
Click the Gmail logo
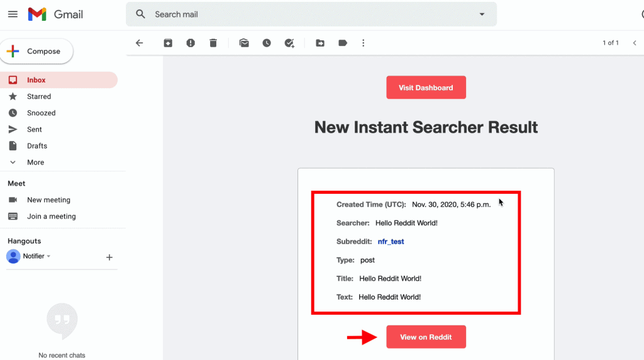point(55,14)
